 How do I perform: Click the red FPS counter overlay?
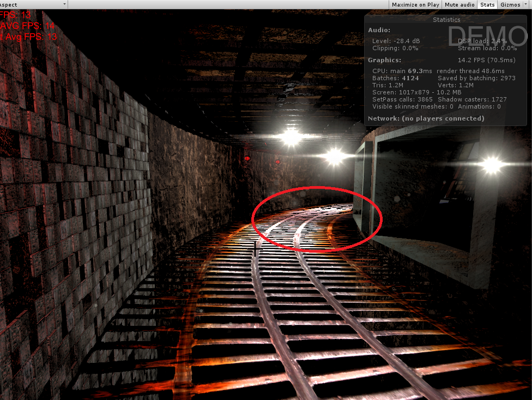tap(15, 15)
